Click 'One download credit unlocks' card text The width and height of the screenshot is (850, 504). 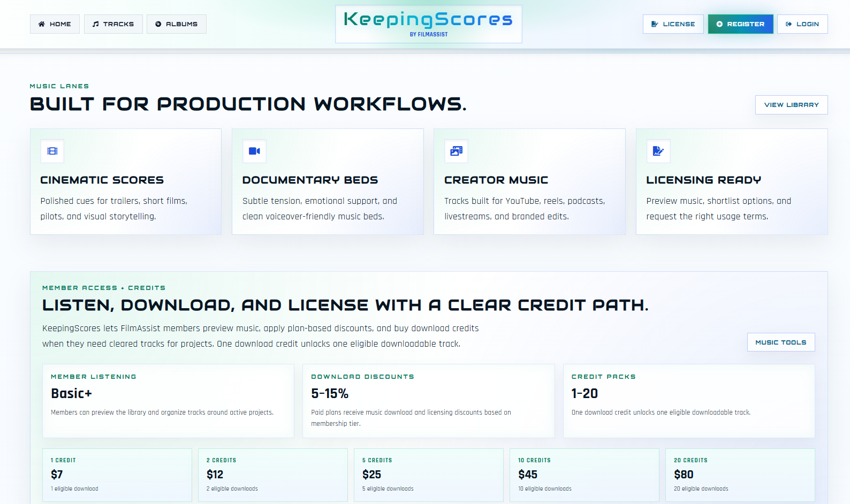pos(661,413)
